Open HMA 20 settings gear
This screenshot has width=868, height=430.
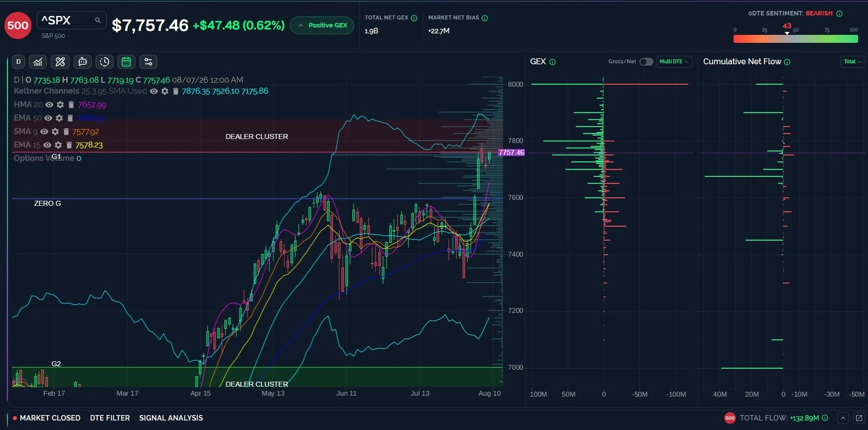[60, 105]
